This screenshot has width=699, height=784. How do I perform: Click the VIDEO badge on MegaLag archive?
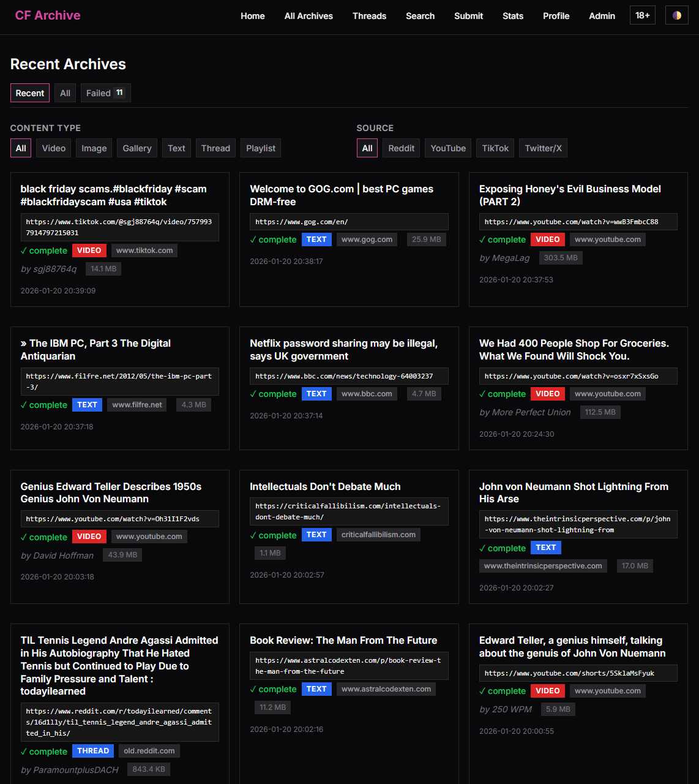click(x=547, y=239)
